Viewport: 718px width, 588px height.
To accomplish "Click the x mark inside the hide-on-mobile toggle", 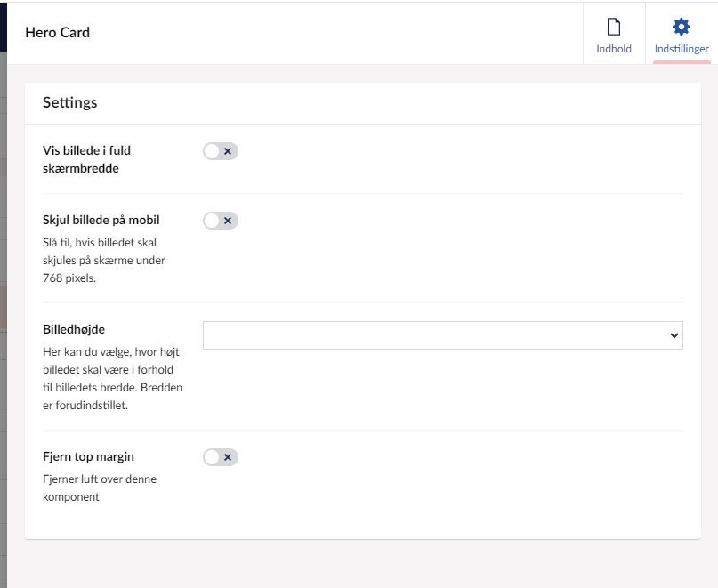I will [x=228, y=221].
